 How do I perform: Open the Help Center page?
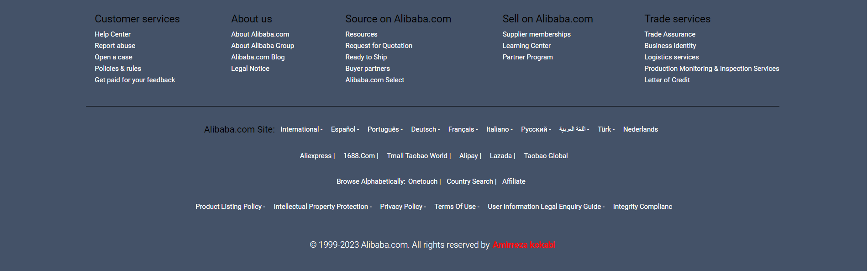pos(112,34)
